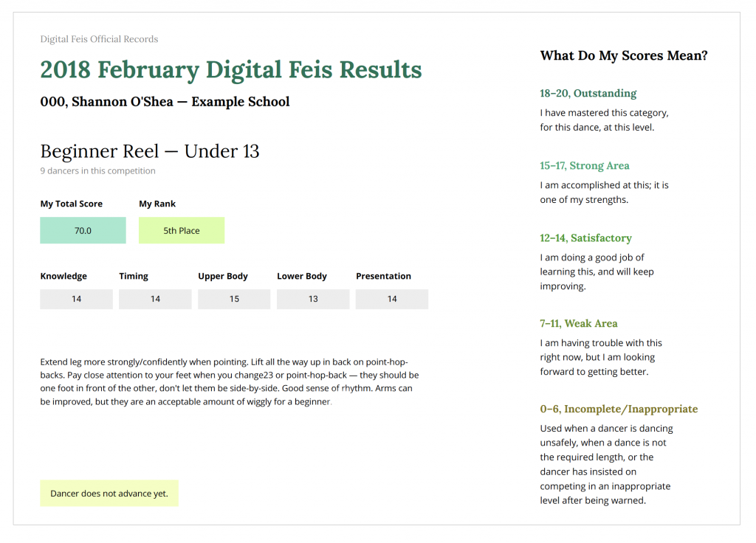This screenshot has height=543, width=756.
Task: Click the Upper Body score of 15
Action: pyautogui.click(x=234, y=299)
